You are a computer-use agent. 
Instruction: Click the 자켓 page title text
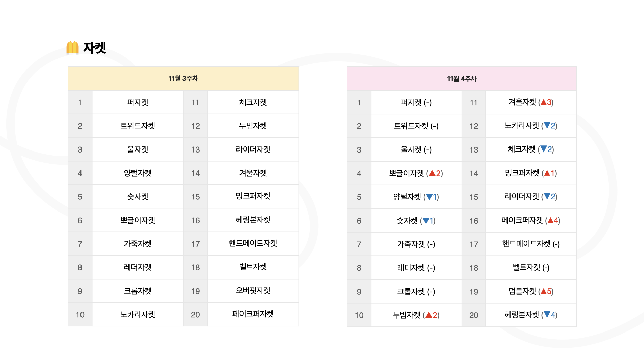tap(95, 48)
